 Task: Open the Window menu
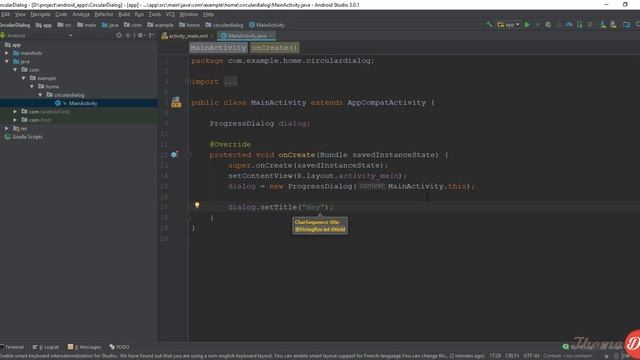pyautogui.click(x=189, y=14)
